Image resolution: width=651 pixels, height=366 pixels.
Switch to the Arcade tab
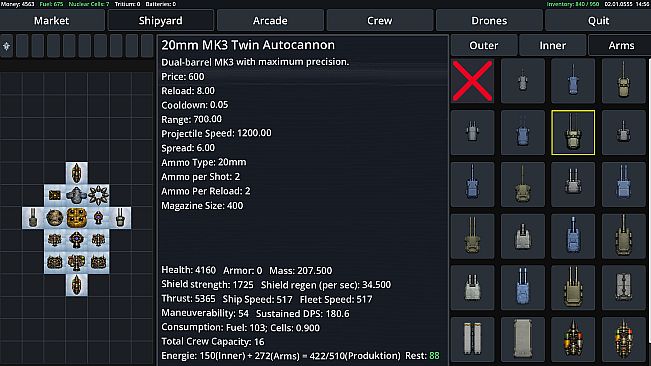(x=270, y=20)
